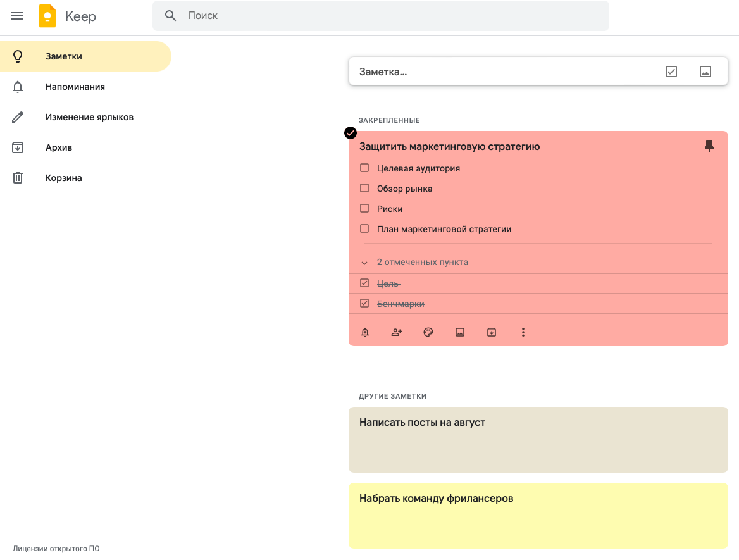This screenshot has height=560, width=739.
Task: Open Напоминания section in sidebar
Action: 85,87
